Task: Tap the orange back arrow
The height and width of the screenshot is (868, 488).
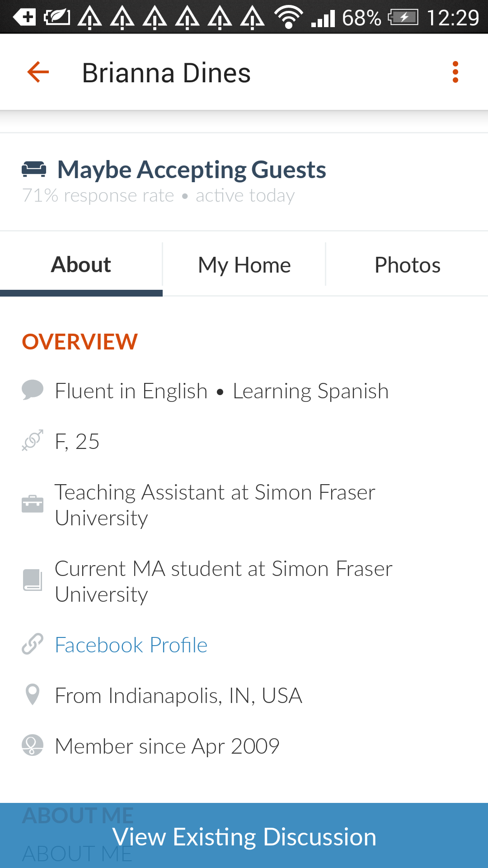Action: point(38,72)
